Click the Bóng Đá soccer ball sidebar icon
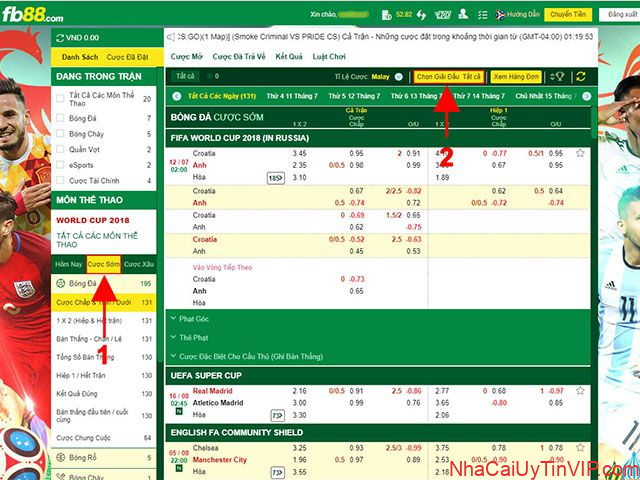Image resolution: width=640 pixels, height=480 pixels. coord(61,283)
